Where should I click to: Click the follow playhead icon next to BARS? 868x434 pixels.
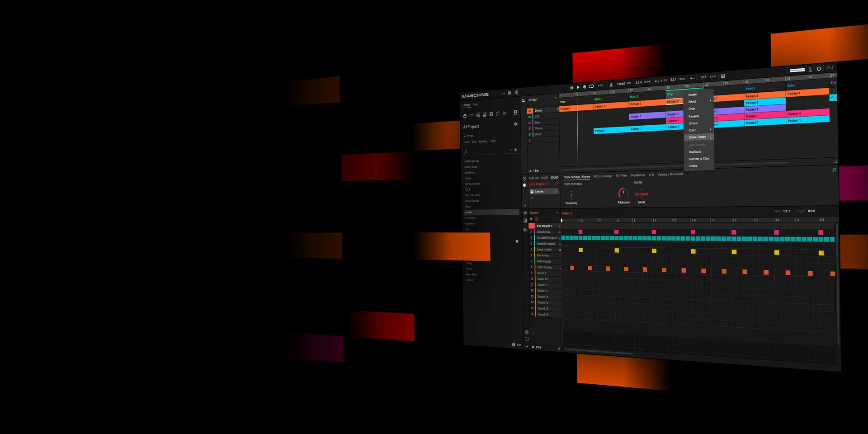tap(692, 78)
